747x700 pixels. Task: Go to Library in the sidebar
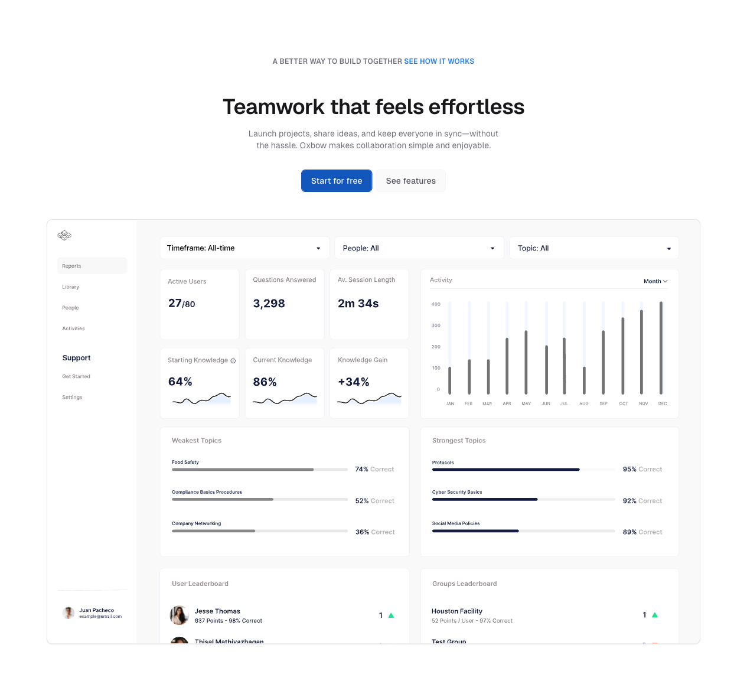[x=71, y=287]
